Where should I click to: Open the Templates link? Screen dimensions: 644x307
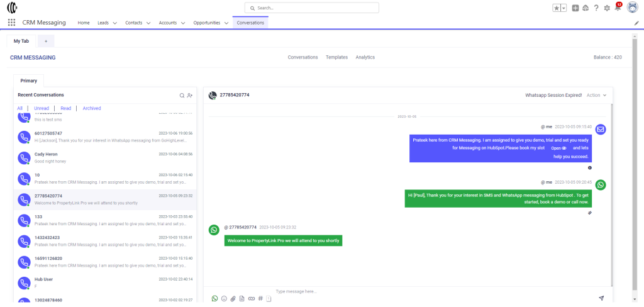[337, 57]
